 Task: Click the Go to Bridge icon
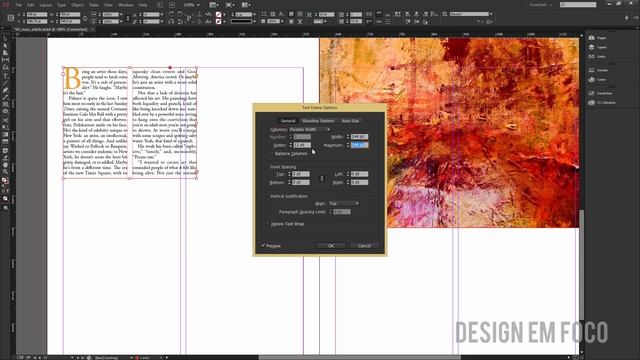160,5
